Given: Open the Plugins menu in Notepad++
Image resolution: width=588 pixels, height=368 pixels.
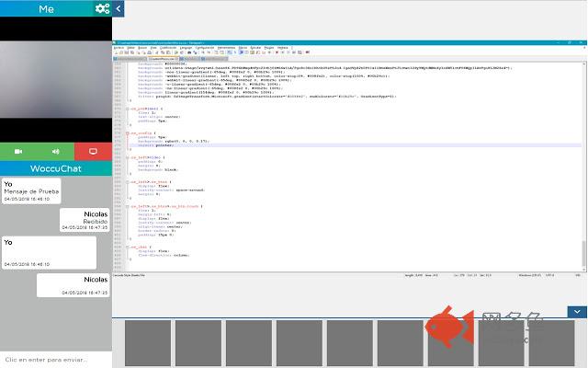Looking at the screenshot, I should 269,48.
